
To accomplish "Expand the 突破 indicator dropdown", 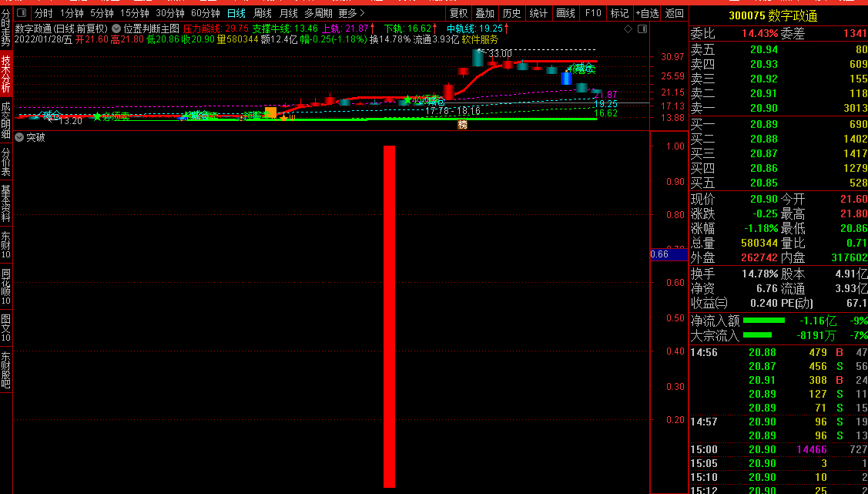I will (x=19, y=137).
